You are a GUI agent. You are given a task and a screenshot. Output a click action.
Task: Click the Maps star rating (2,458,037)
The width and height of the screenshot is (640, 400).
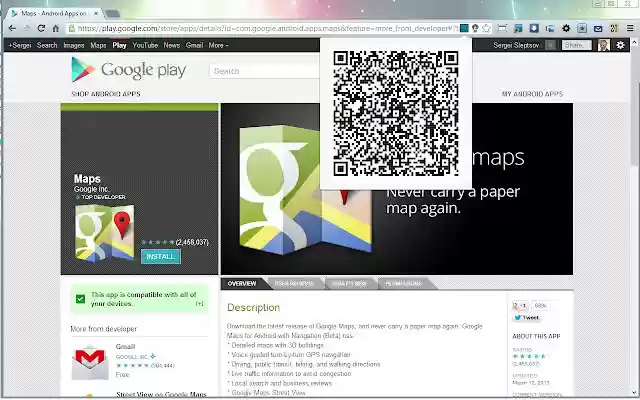pyautogui.click(x=175, y=242)
